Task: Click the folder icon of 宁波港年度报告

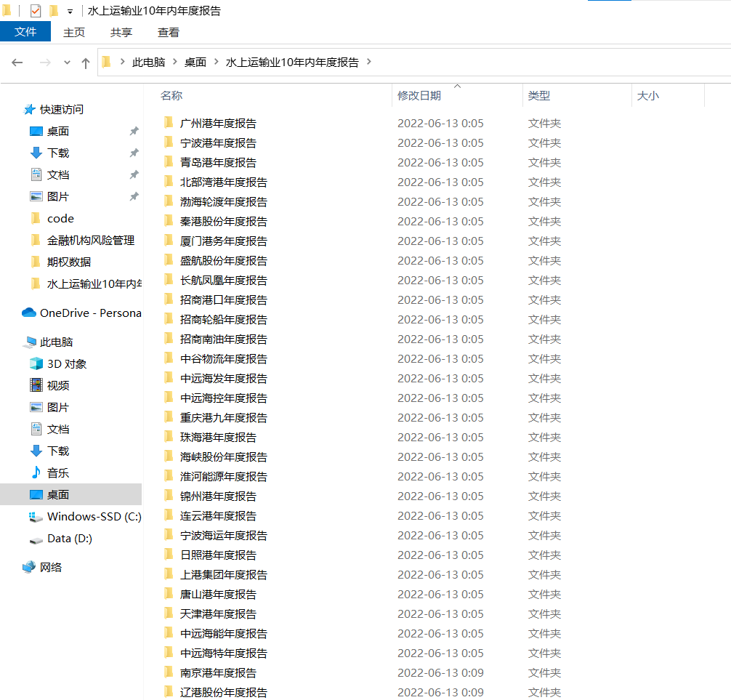Action: (169, 142)
